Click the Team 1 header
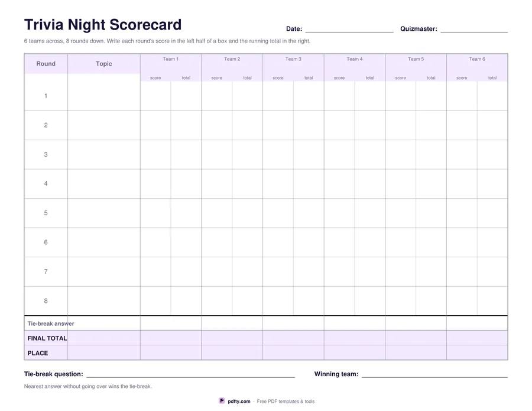532x411 pixels. (171, 59)
